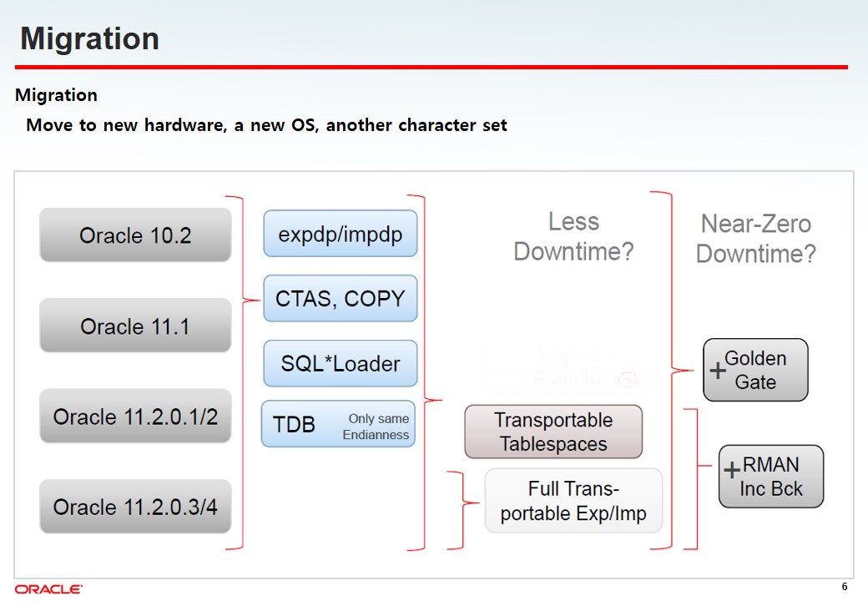868x601 pixels.
Task: Click the Oracle logo in the footer
Action: tap(48, 588)
